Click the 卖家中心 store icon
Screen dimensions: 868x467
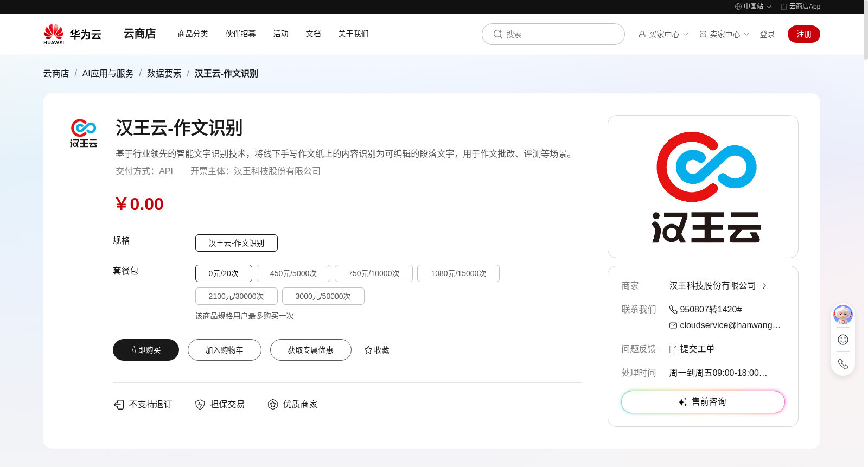pos(703,34)
